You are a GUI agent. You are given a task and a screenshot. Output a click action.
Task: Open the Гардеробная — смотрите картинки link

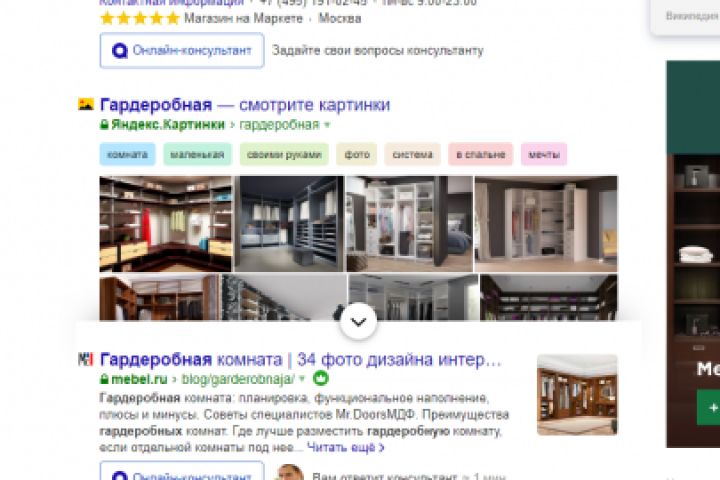(x=245, y=105)
